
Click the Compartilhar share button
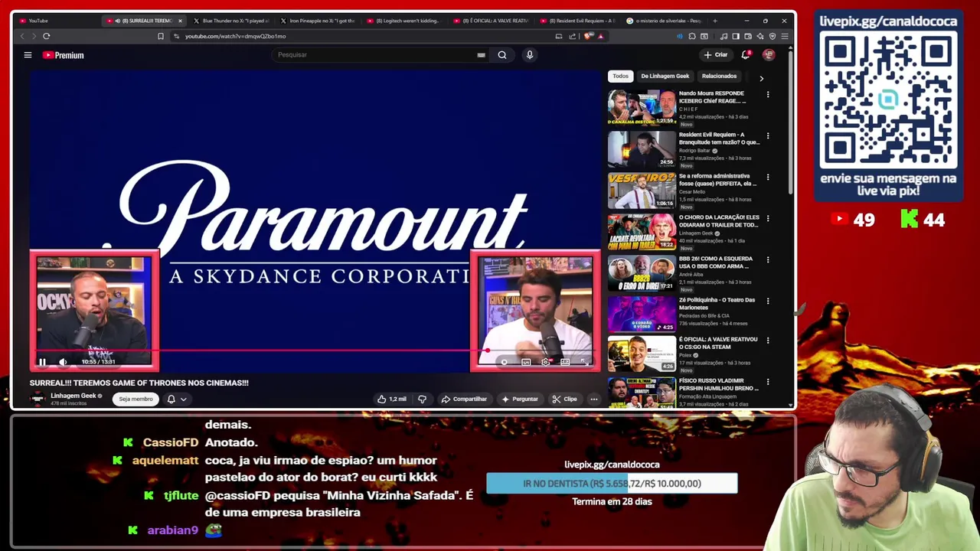coord(464,399)
